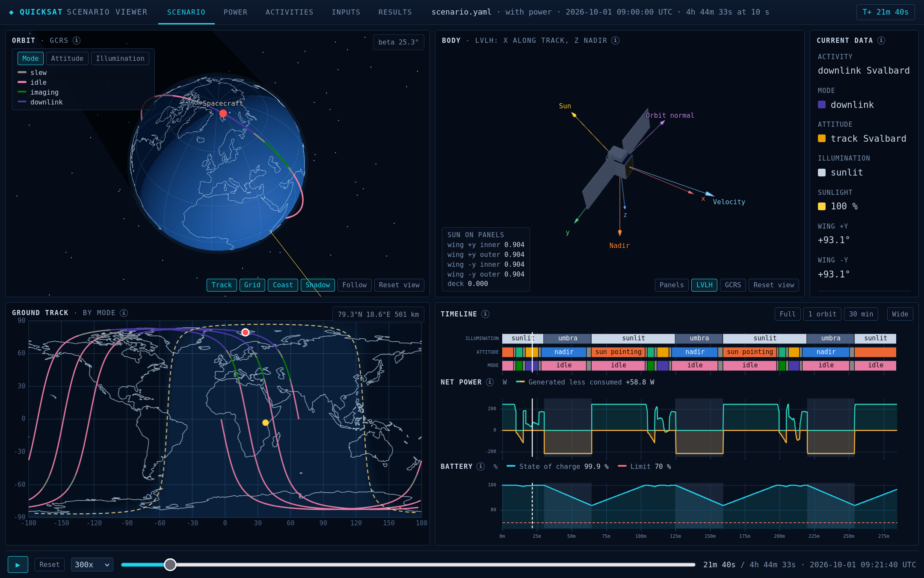The height and width of the screenshot is (578, 924).
Task: Click the red spacecraft dot on ground track map
Action: 245,332
